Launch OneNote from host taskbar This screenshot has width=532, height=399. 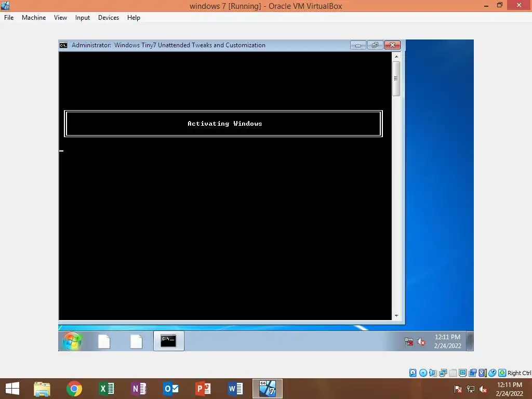pos(138,389)
